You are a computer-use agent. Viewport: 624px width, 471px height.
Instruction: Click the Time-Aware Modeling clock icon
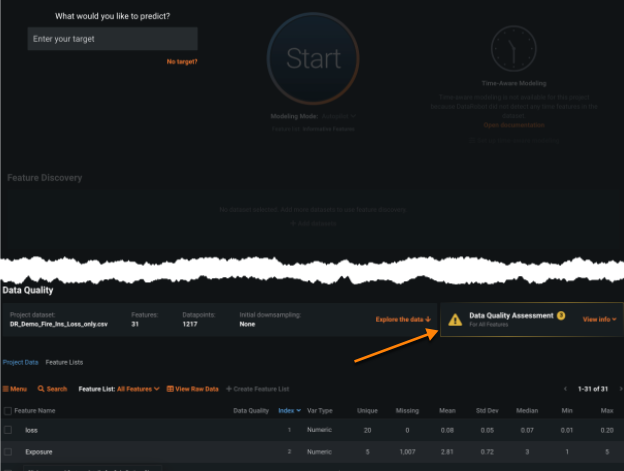513,49
